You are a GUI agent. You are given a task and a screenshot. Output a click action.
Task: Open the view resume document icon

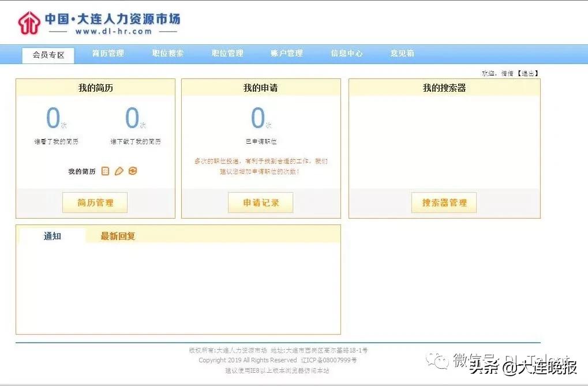pyautogui.click(x=105, y=171)
